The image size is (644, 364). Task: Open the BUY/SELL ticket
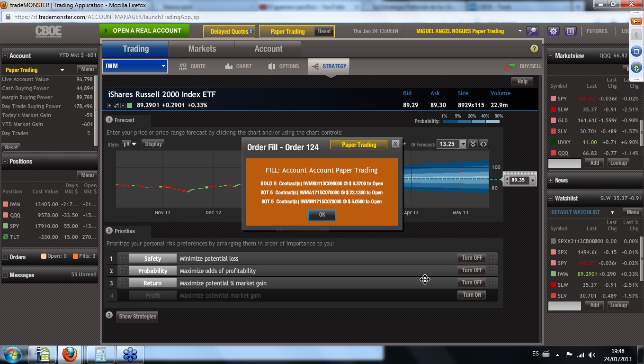pyautogui.click(x=523, y=66)
